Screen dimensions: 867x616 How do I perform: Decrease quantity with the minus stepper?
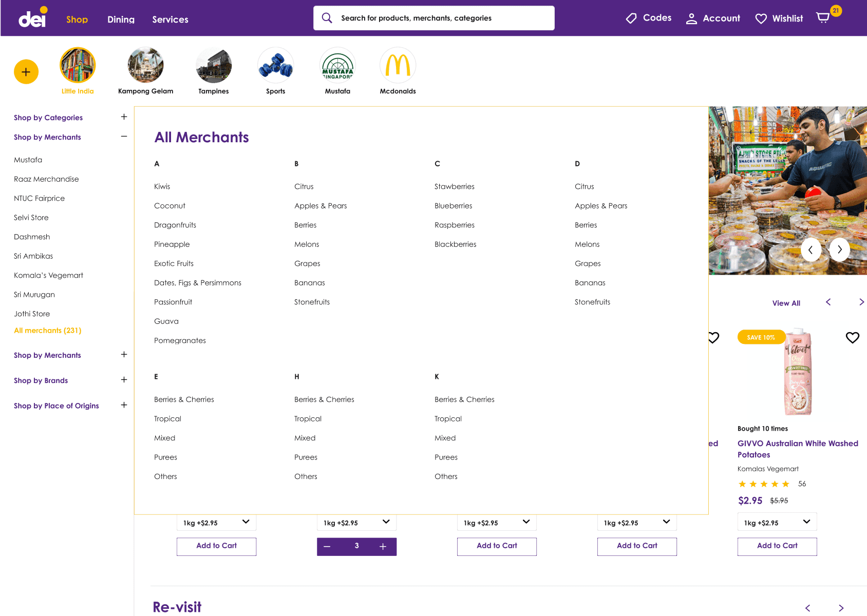click(x=327, y=547)
